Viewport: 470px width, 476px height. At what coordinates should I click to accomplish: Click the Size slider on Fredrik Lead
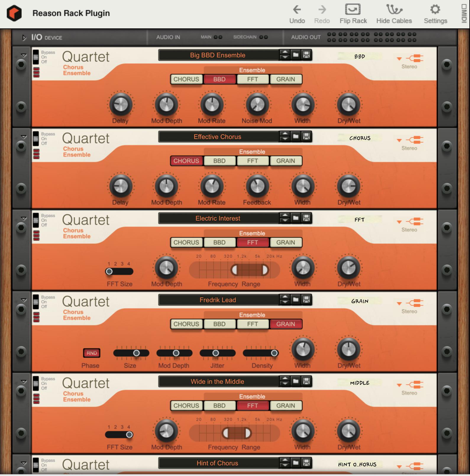click(131, 353)
